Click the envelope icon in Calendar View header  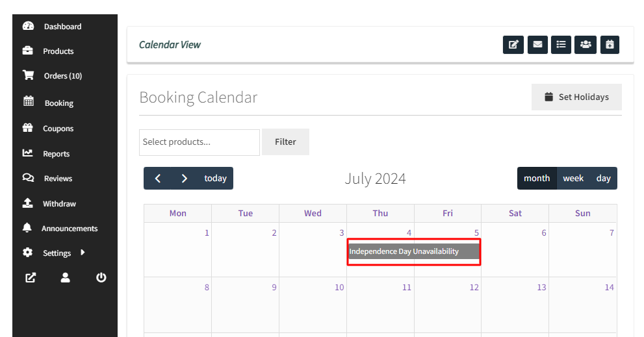(x=537, y=45)
